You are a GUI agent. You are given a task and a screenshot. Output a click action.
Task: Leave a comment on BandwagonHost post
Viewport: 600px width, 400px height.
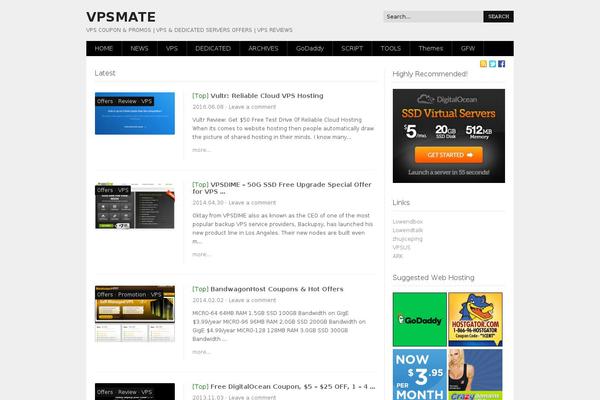click(252, 300)
